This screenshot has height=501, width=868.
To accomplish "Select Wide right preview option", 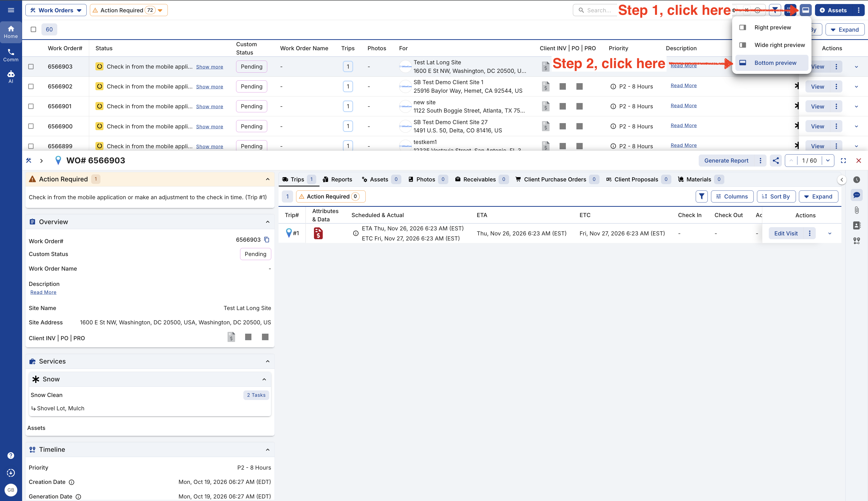I will (x=772, y=45).
